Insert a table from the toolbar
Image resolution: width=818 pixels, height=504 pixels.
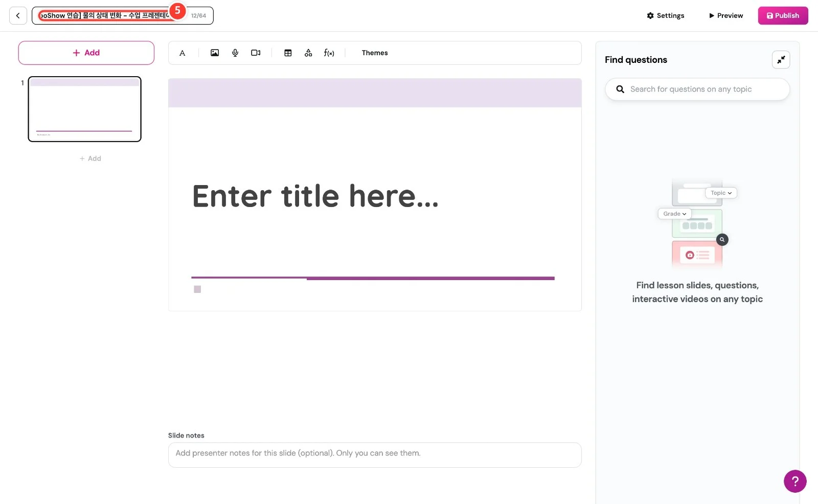[x=288, y=53]
